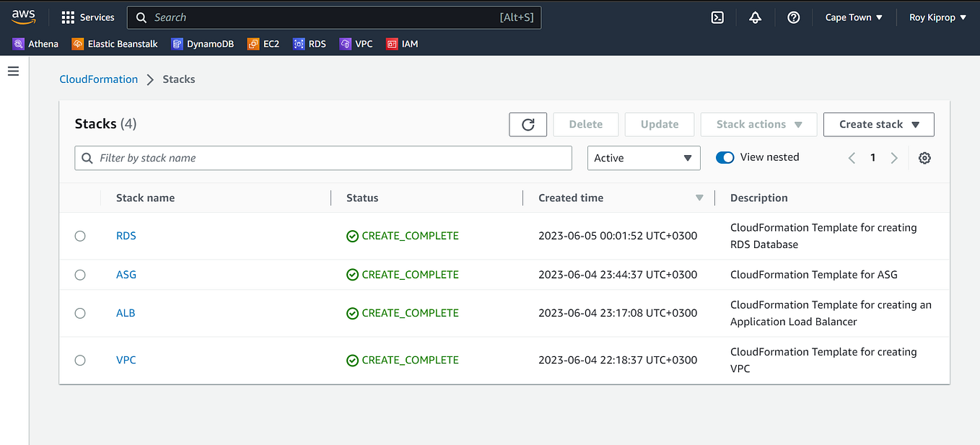Click the Filter by stack name field

coord(323,157)
